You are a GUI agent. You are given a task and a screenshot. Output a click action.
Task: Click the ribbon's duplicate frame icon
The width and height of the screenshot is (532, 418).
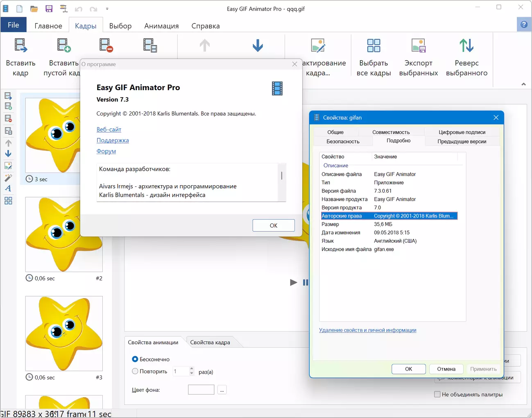click(150, 45)
